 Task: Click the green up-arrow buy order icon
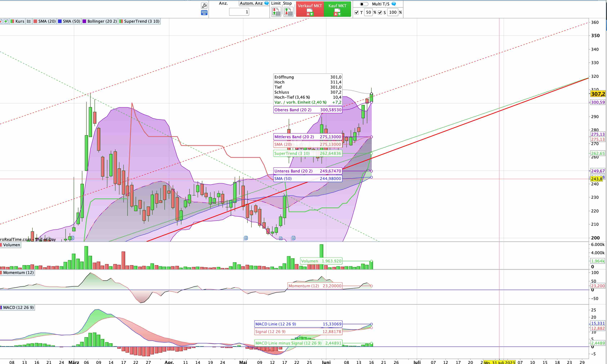click(x=6, y=21)
